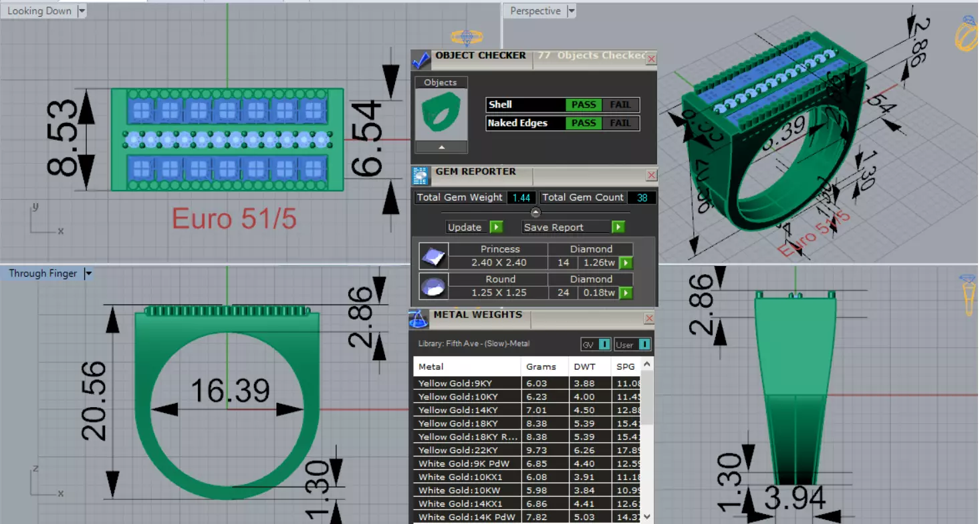The image size is (980, 524).
Task: Select the Yellow Gold:18KY row
Action: click(527, 424)
